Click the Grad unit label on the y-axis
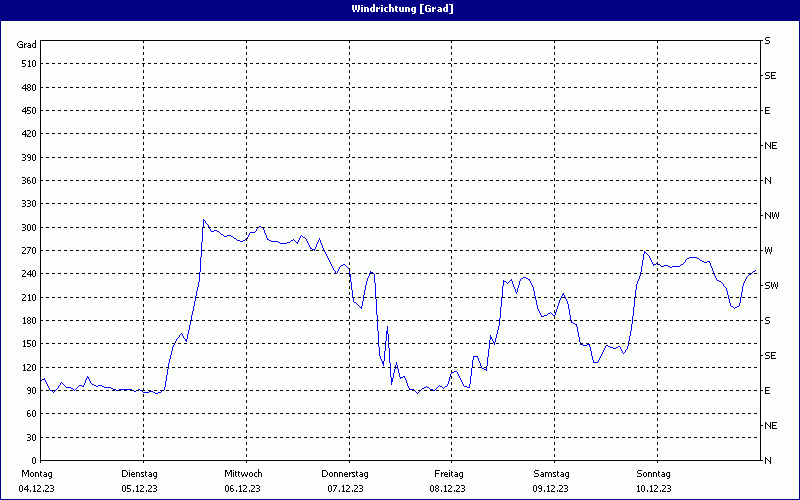The image size is (800, 500). coord(27,45)
